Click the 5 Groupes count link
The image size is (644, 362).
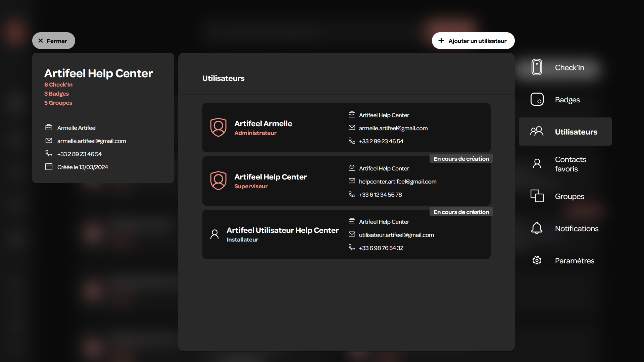58,103
